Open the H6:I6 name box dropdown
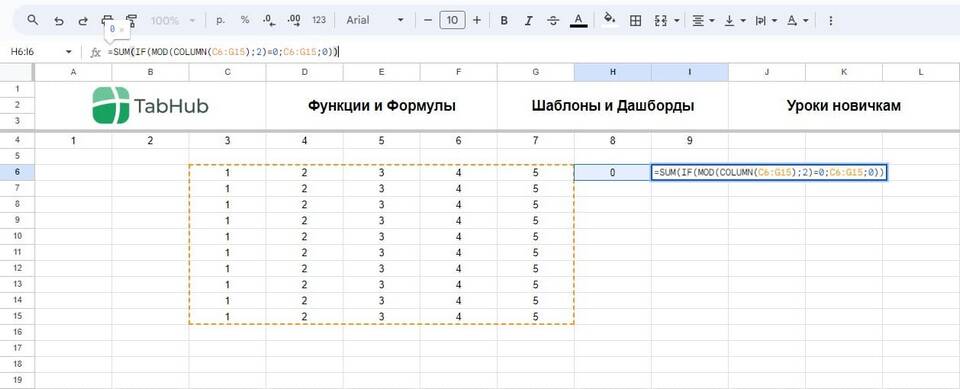Viewport: 960px width, 389px height. tap(69, 53)
